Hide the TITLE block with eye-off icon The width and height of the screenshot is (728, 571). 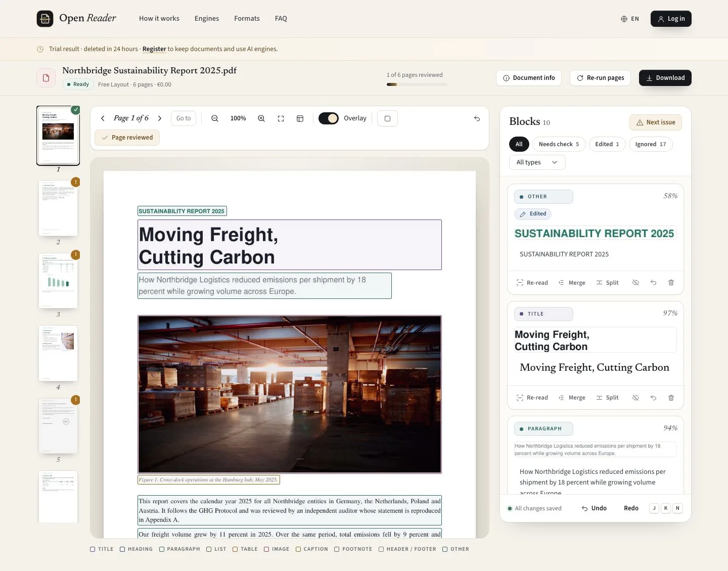click(635, 398)
